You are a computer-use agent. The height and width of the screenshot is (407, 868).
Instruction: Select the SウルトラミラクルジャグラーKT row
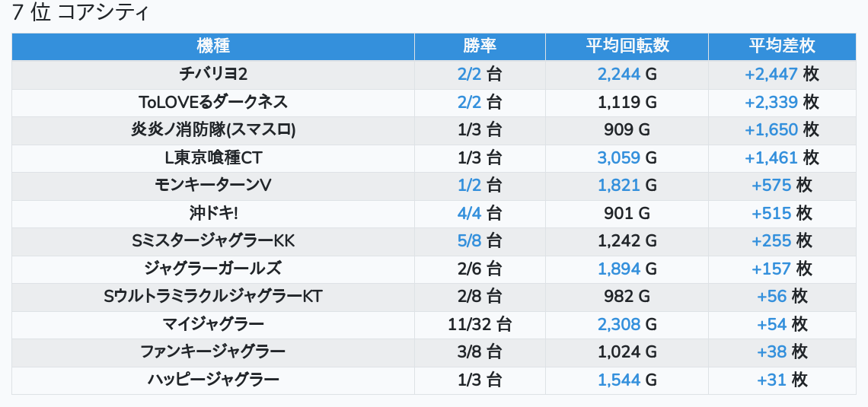(x=213, y=297)
